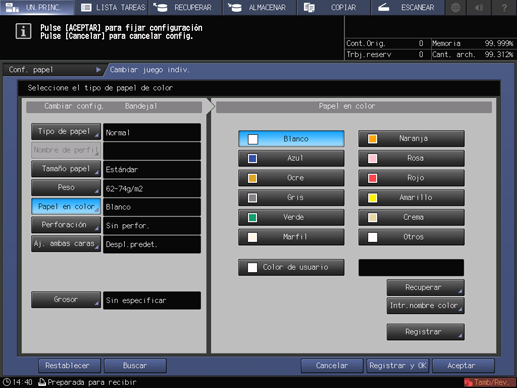This screenshot has width=517, height=388.
Task: Click the Sin perfor. value field
Action: click(152, 226)
